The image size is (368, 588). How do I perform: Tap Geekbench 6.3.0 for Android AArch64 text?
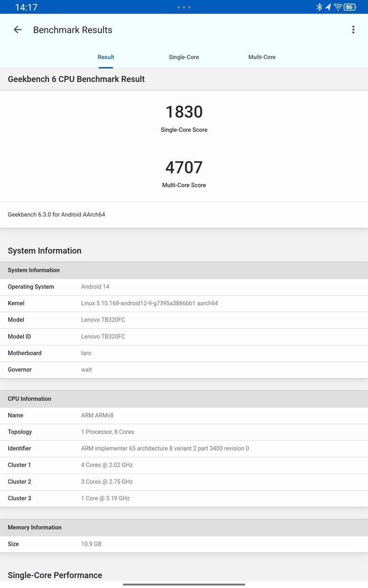[x=57, y=215]
